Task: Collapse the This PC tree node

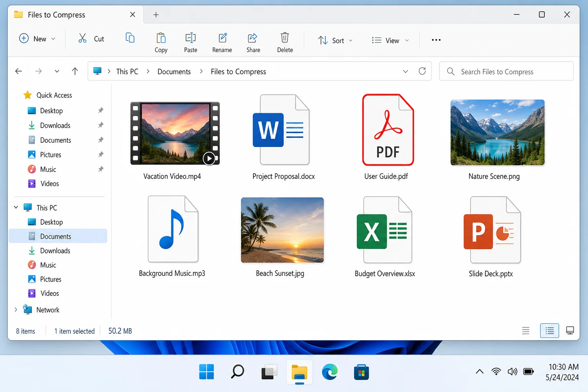Action: [x=16, y=207]
